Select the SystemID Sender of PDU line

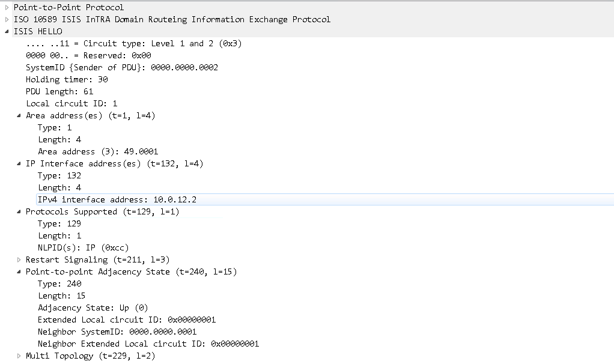pos(121,67)
